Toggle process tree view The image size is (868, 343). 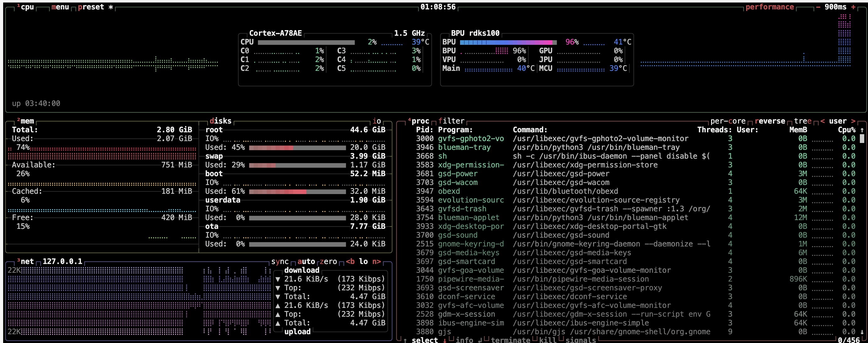click(803, 121)
